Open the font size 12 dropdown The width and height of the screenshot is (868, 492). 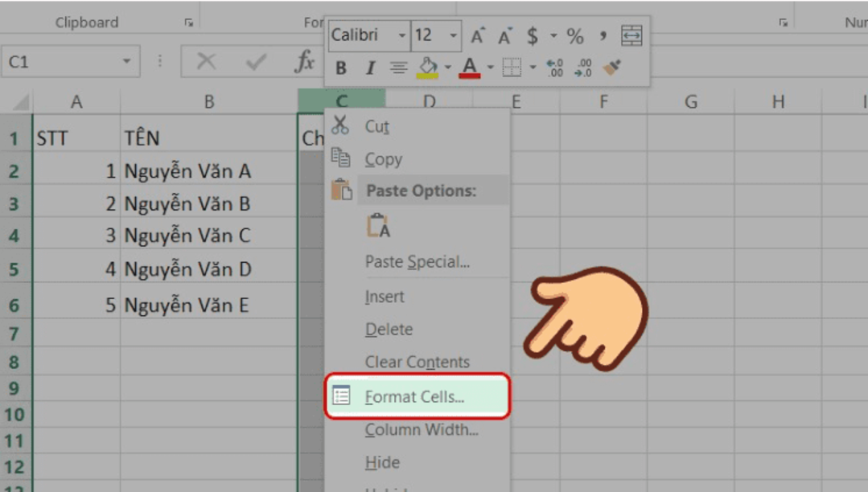tap(454, 36)
